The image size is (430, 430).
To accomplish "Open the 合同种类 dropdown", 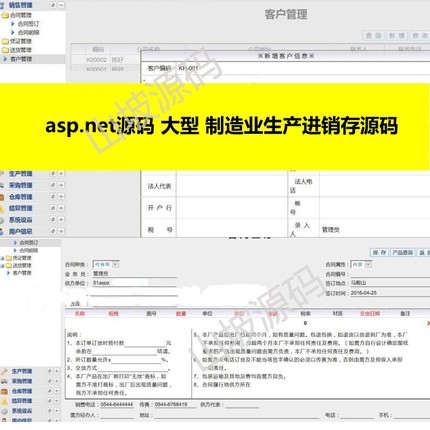I will 106,264.
